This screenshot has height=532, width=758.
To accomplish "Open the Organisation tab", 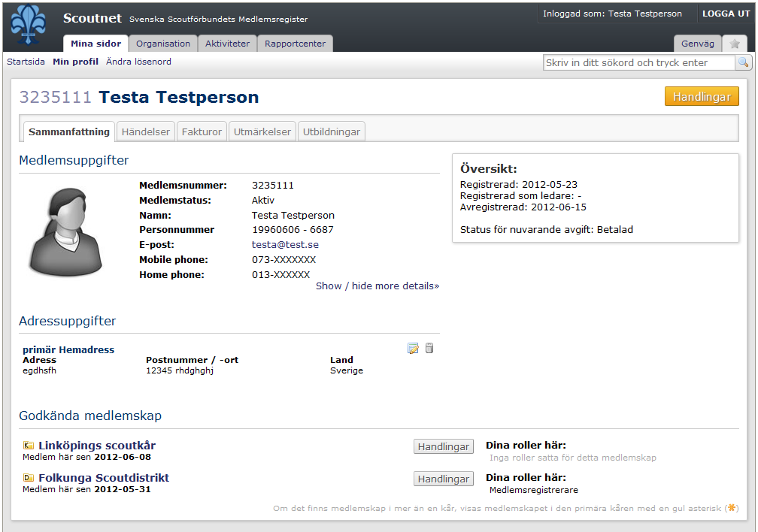I will pyautogui.click(x=163, y=44).
